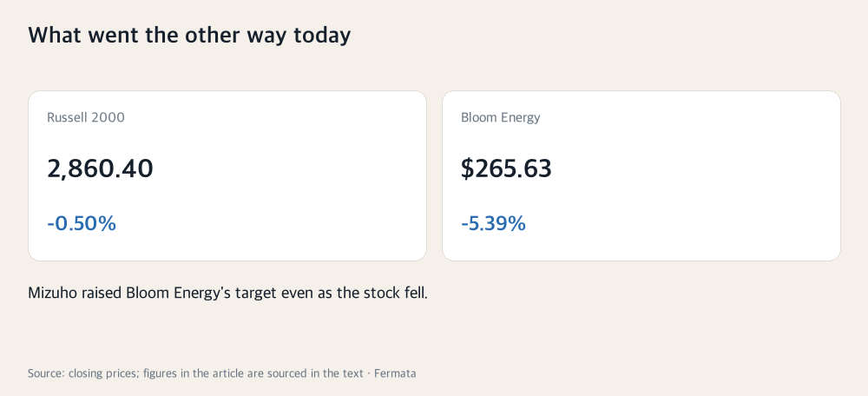Select the Bloom Energy card label
Viewport: 868px width, 396px height.
tap(501, 117)
